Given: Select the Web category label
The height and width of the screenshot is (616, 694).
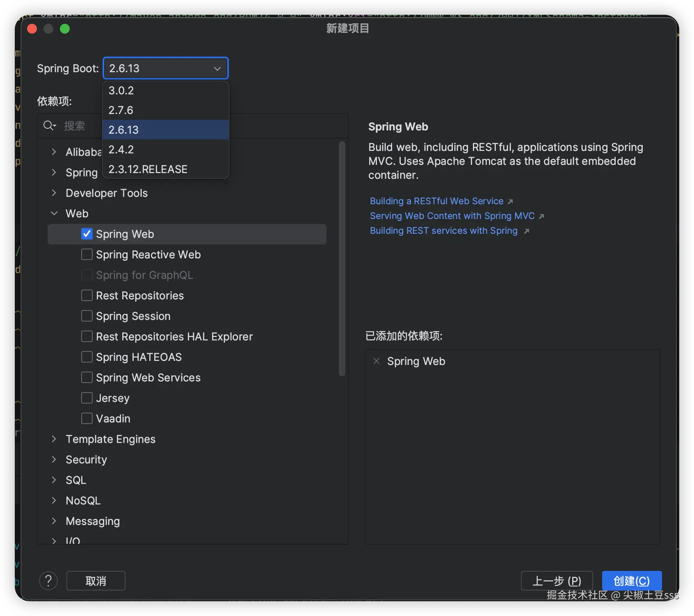Looking at the screenshot, I should click(x=77, y=213).
